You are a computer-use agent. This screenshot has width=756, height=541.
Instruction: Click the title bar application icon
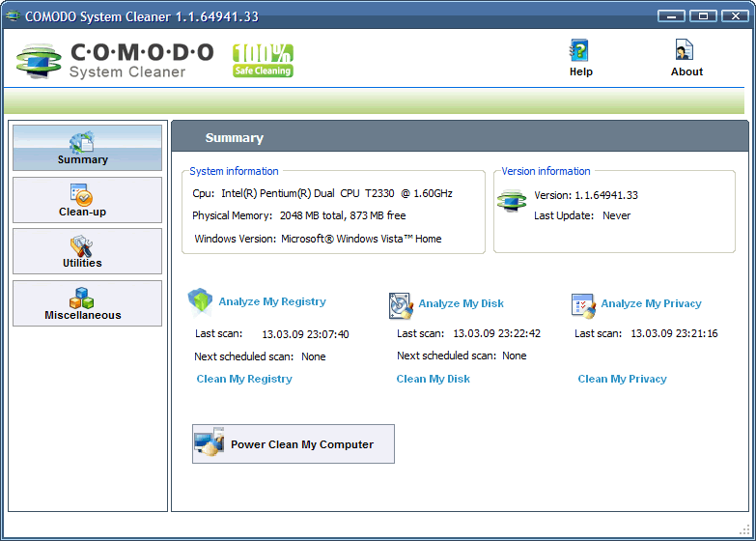12,16
